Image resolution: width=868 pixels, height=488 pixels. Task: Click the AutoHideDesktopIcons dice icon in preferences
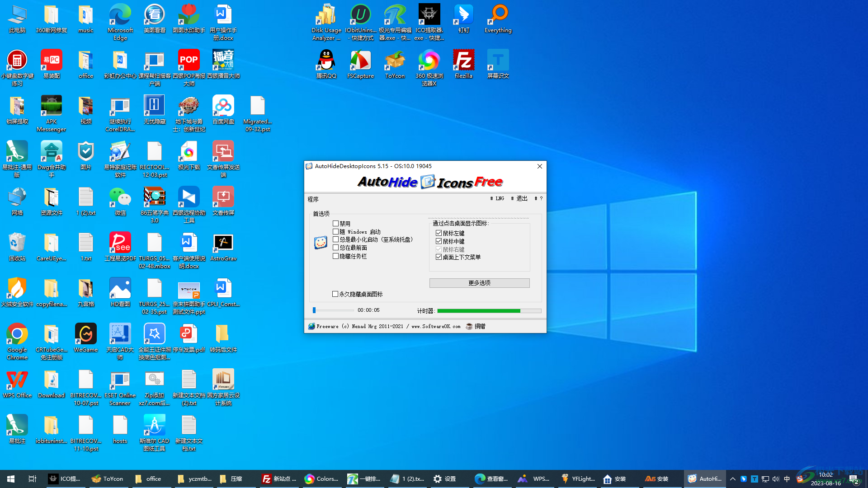321,243
